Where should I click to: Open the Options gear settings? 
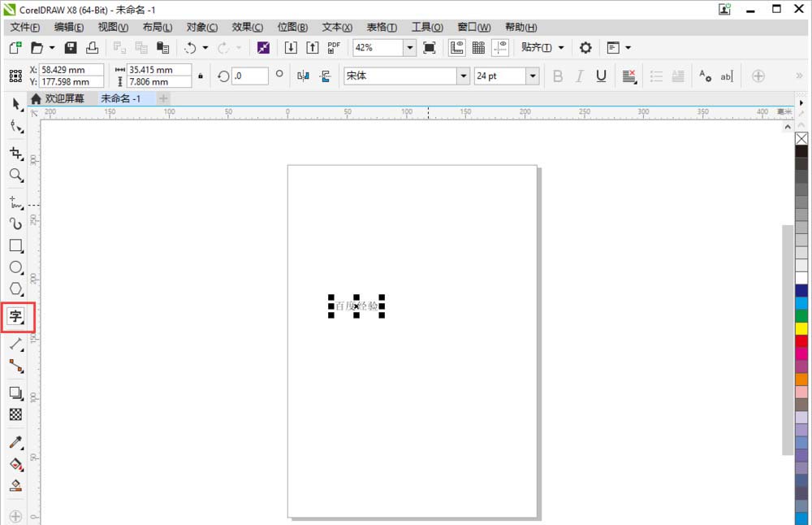coord(585,48)
